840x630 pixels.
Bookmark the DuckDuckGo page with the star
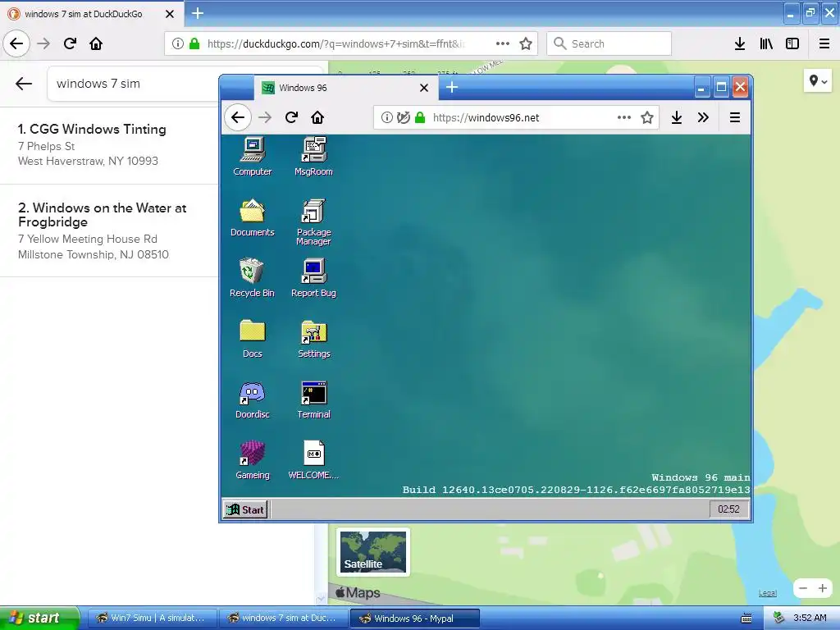[526, 43]
